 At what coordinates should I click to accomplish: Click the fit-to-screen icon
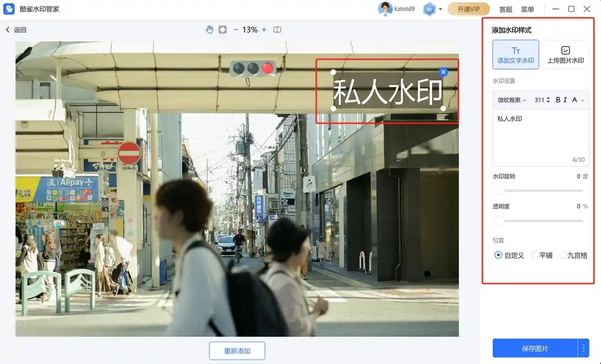223,30
